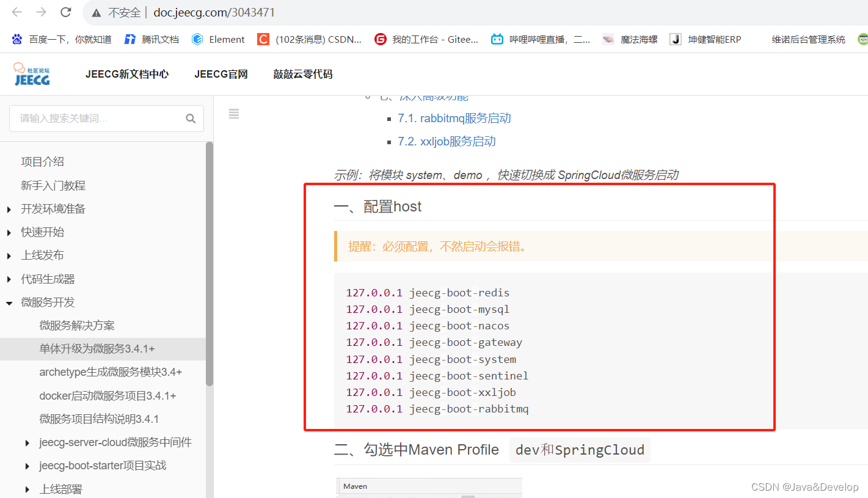This screenshot has height=498, width=868.
Task: Expand the 快速开始 section arrow
Action: point(9,233)
